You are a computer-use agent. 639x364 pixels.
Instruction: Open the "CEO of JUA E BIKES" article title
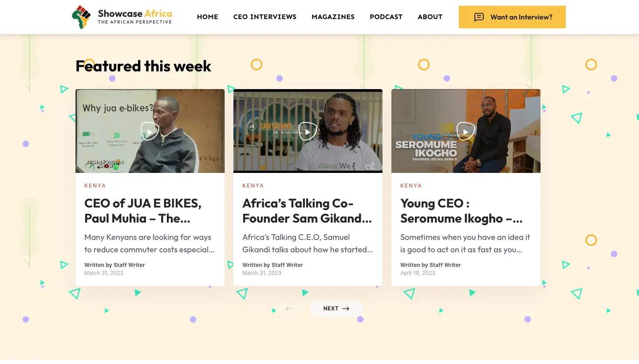click(x=143, y=211)
